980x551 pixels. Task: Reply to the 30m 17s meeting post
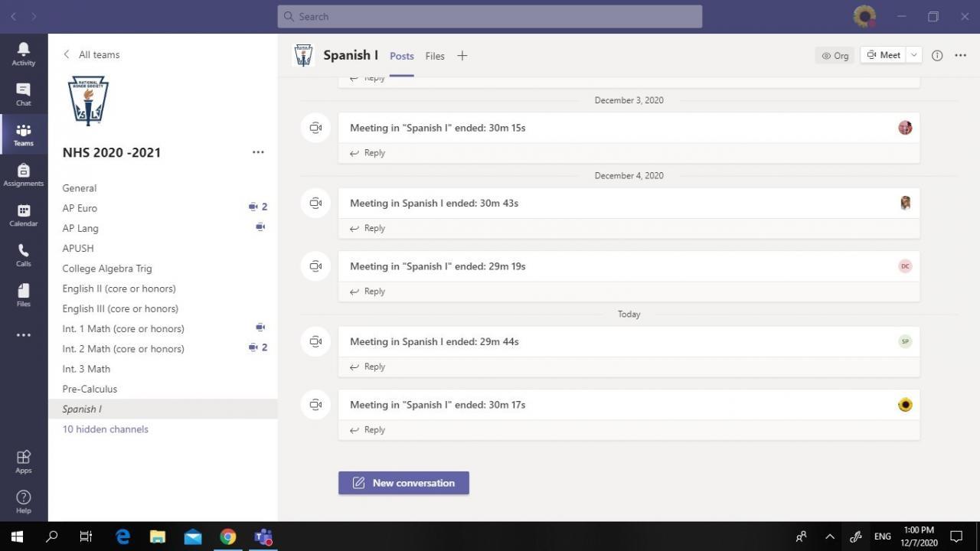367,430
